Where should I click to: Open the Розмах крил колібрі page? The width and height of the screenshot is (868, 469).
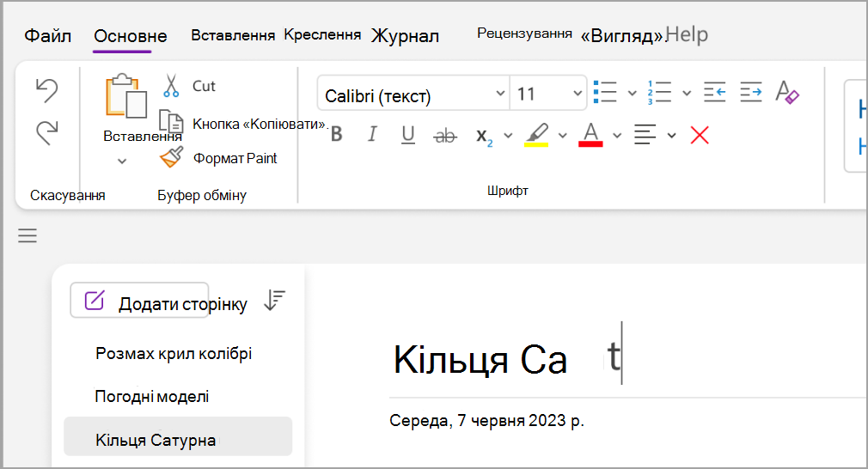pos(174,353)
